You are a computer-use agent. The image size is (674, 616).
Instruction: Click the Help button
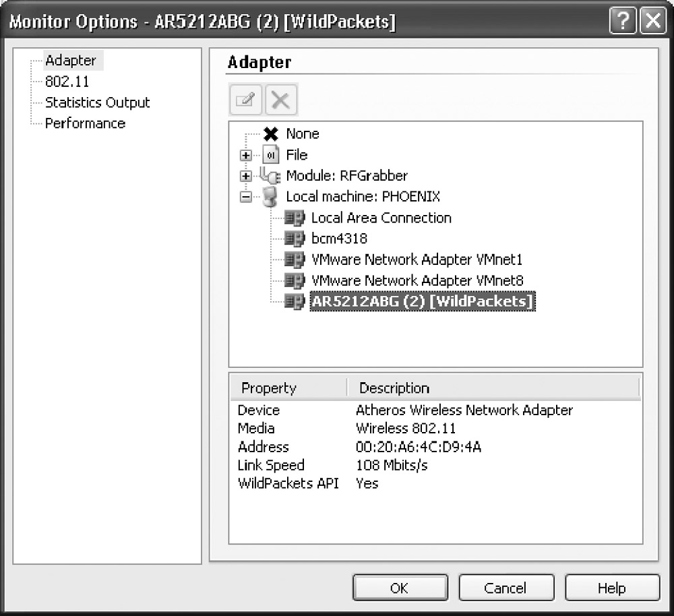612,588
